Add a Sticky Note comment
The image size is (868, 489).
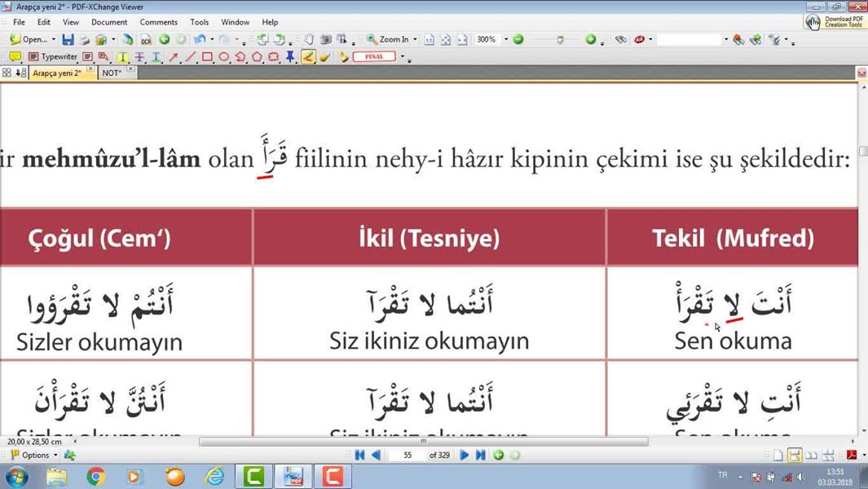pos(15,56)
